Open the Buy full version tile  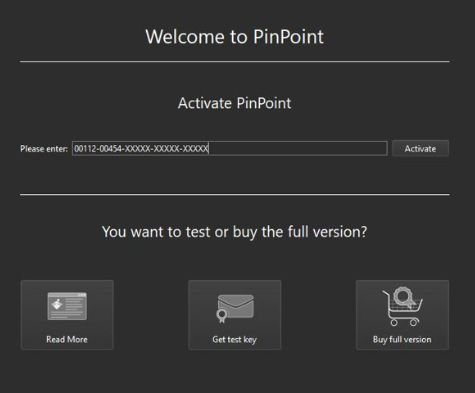(x=402, y=315)
